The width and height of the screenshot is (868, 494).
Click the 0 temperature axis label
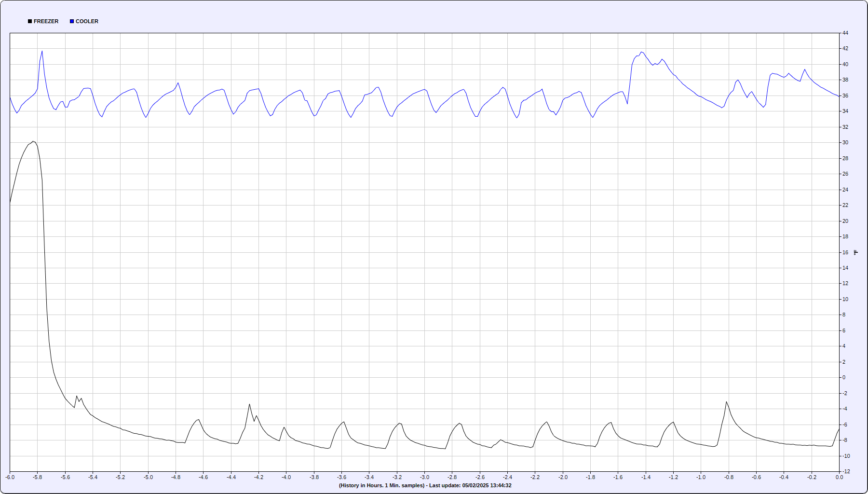(x=844, y=377)
